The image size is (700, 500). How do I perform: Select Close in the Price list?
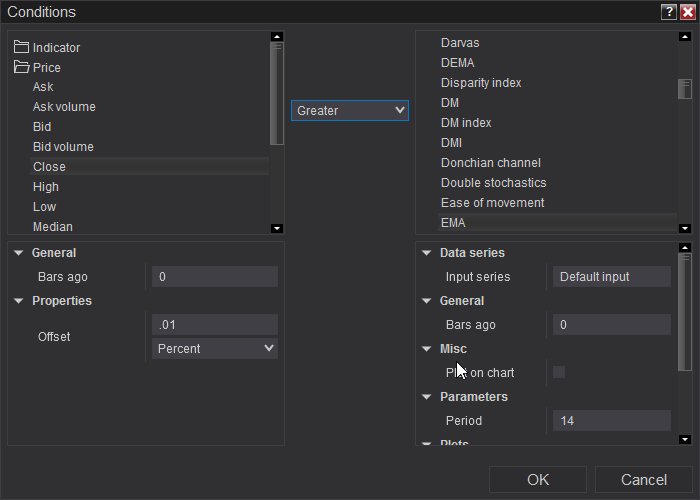pos(49,167)
